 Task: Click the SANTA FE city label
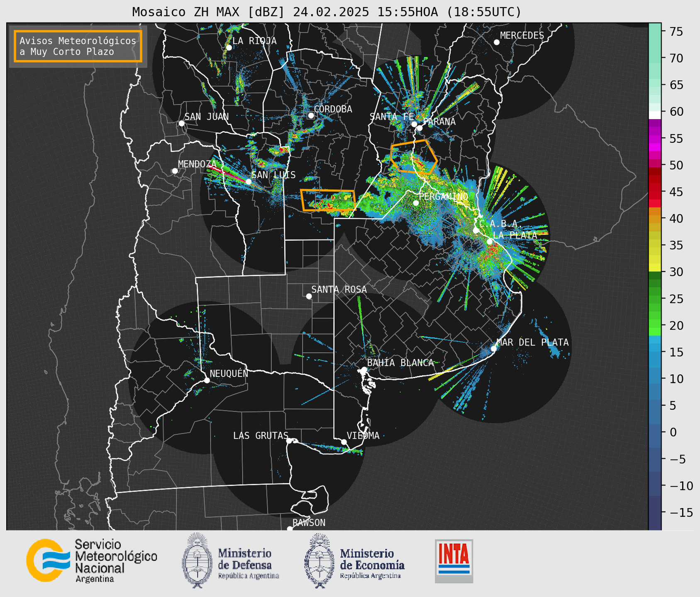(x=392, y=117)
